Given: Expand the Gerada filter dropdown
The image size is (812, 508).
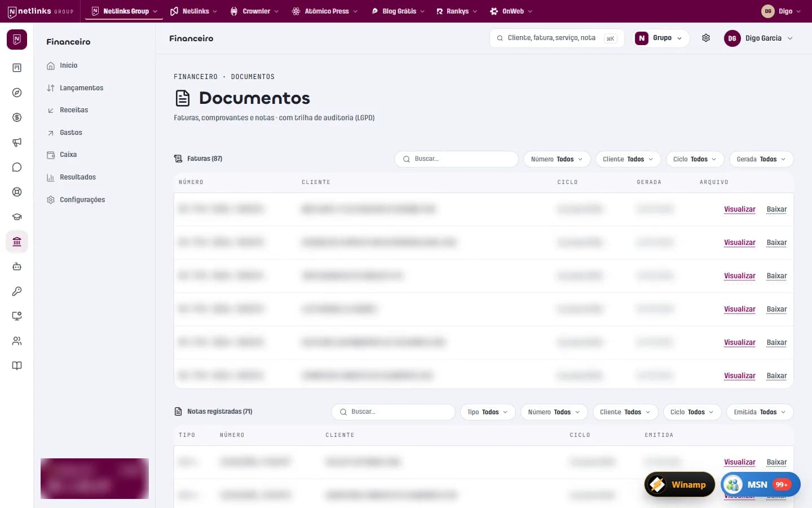Looking at the screenshot, I should [761, 159].
